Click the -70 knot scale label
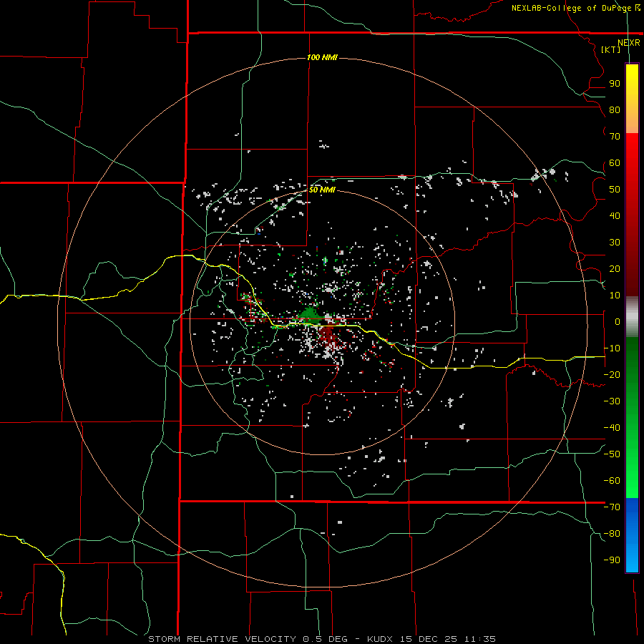 coord(612,507)
